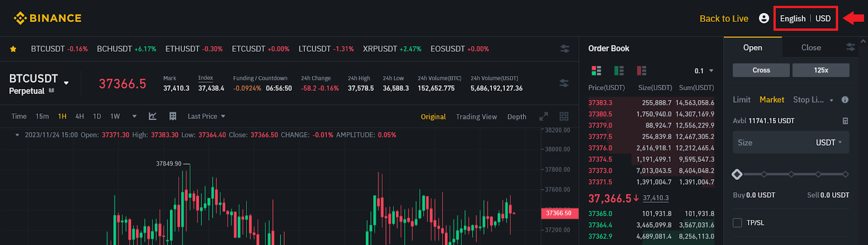Expand more time intervals dropdown

[x=134, y=116]
